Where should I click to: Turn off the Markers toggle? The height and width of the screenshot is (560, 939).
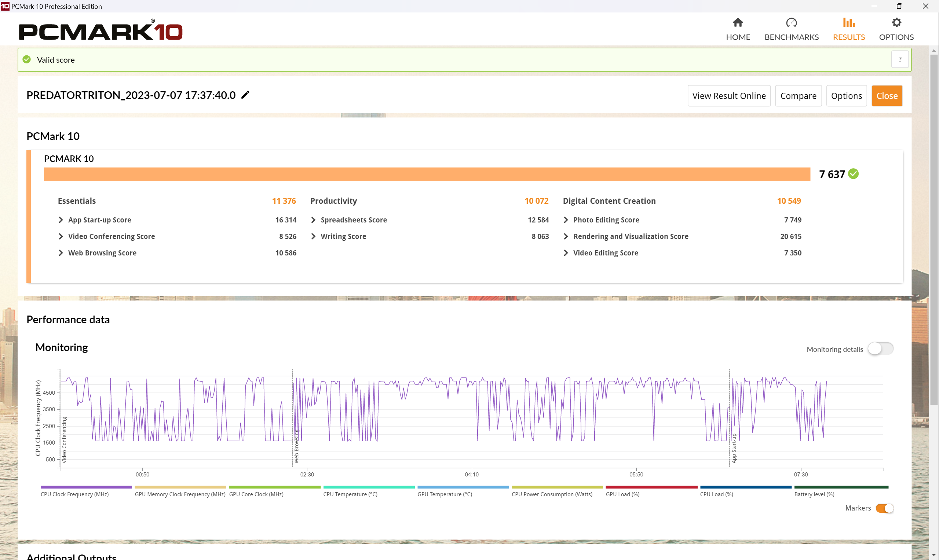(x=885, y=508)
